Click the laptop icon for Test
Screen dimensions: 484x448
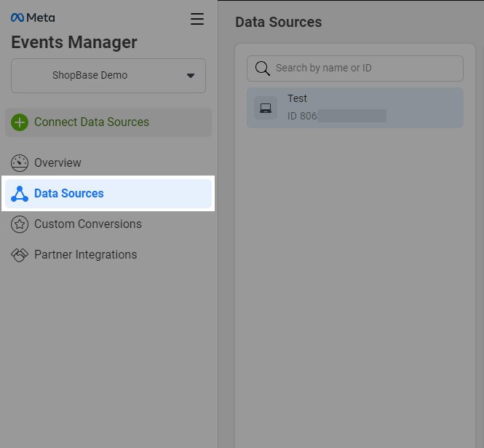coord(266,108)
